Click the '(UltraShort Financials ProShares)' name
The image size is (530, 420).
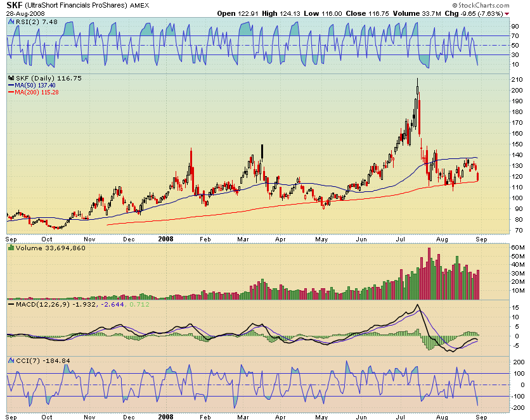(75, 6)
